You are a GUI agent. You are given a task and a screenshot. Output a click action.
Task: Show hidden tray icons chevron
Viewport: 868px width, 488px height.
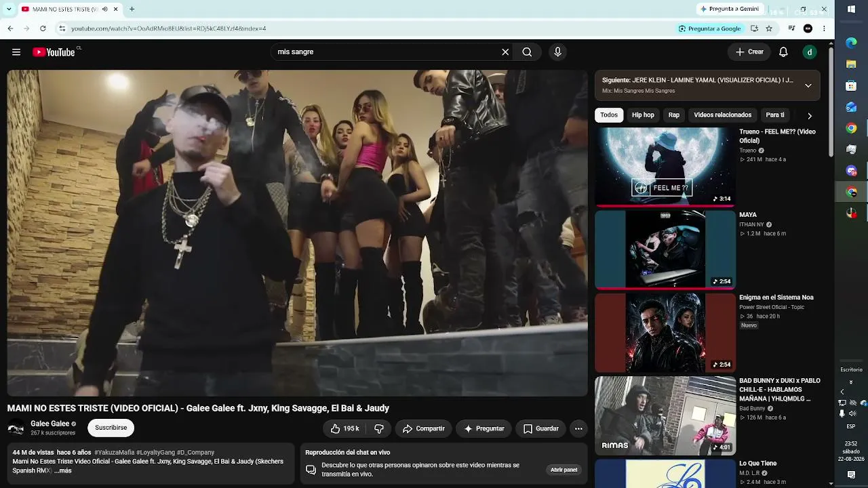tap(842, 392)
